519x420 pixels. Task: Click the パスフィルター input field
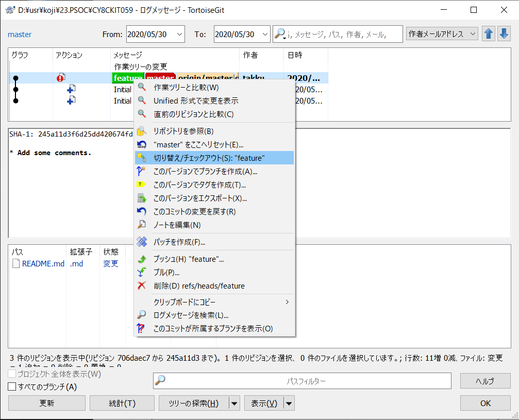click(x=306, y=381)
